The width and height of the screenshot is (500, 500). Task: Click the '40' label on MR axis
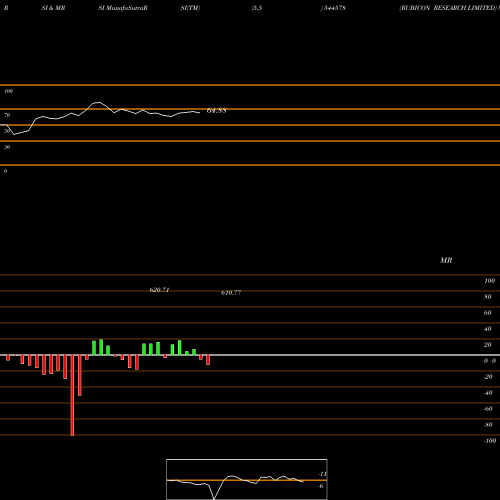[x=488, y=329]
